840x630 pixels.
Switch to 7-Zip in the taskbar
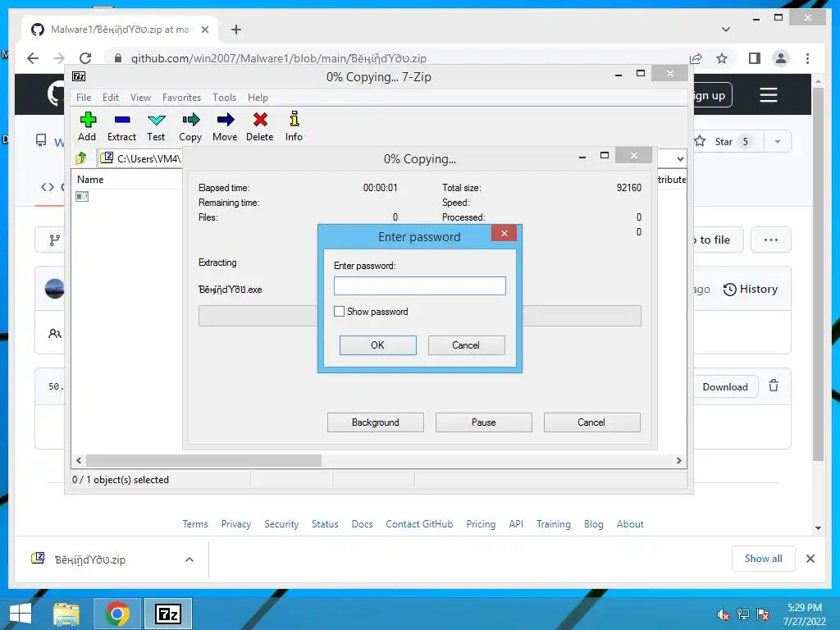point(167,614)
